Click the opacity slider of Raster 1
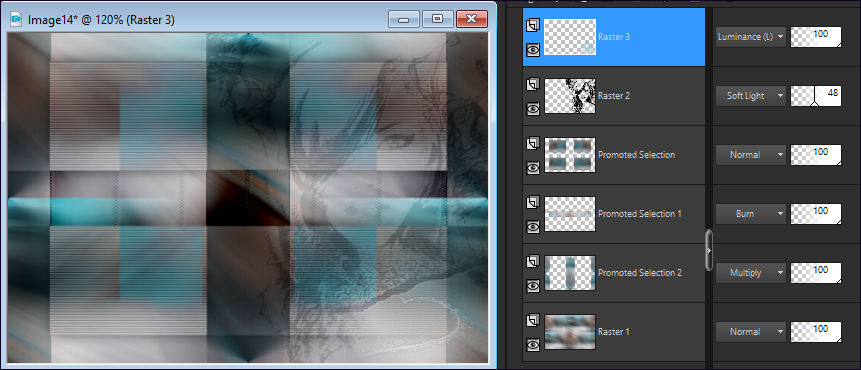The image size is (861, 370). 816,332
